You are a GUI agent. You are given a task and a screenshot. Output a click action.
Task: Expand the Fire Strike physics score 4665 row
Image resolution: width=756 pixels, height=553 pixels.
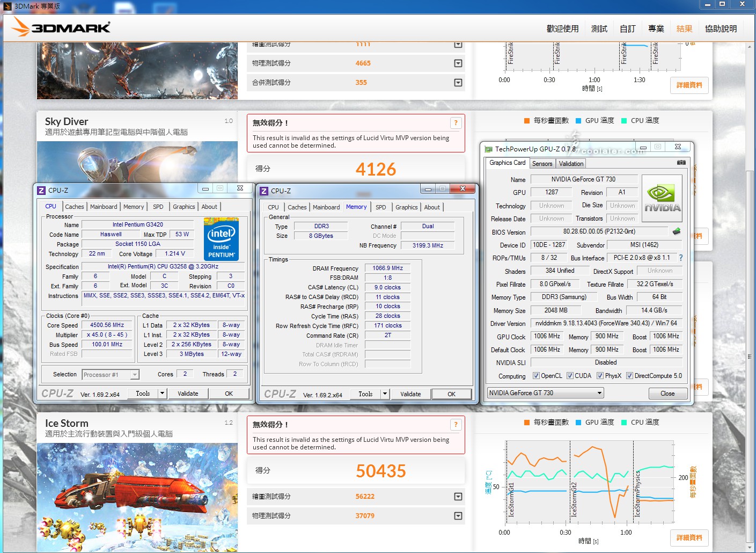[458, 63]
